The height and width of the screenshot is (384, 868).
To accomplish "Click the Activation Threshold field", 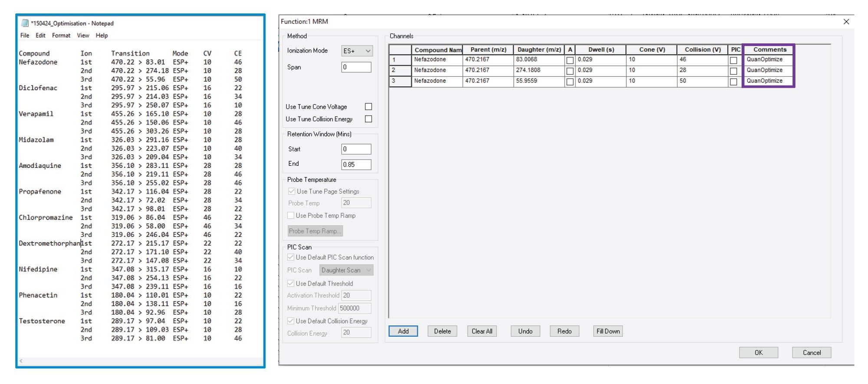I will 356,295.
